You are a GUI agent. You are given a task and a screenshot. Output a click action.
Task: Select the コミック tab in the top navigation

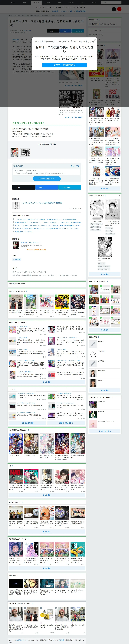tap(36, 2)
